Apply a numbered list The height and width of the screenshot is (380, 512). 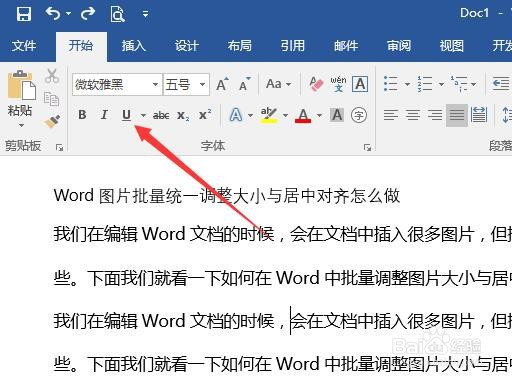pyautogui.click(x=425, y=84)
